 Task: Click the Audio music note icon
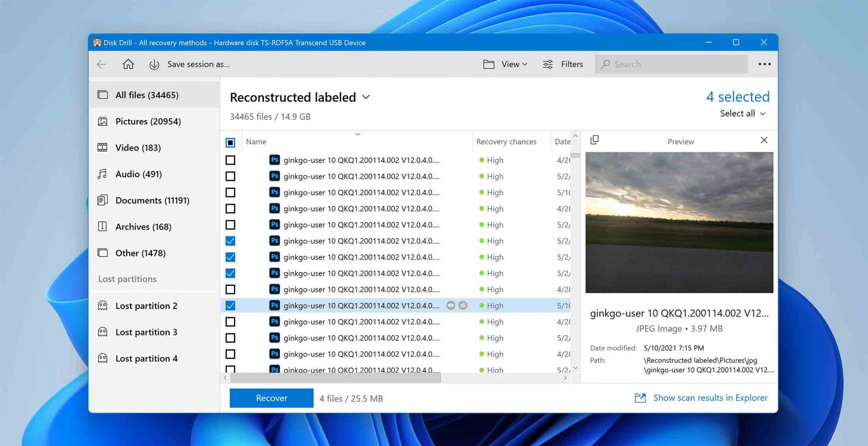pyautogui.click(x=102, y=174)
